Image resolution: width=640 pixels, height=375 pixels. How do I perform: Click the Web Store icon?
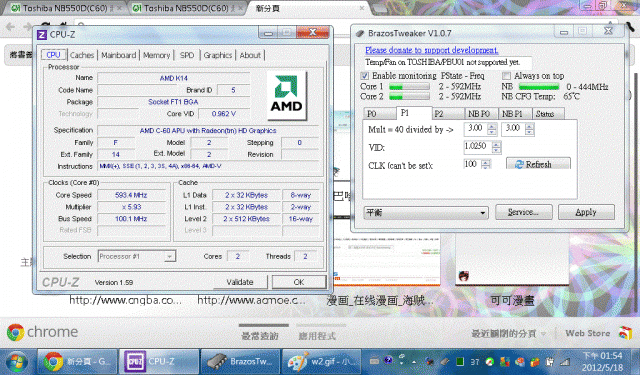625,333
